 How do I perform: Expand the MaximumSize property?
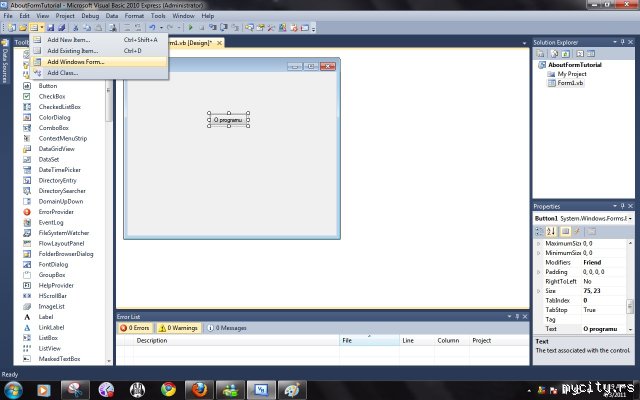(x=538, y=243)
